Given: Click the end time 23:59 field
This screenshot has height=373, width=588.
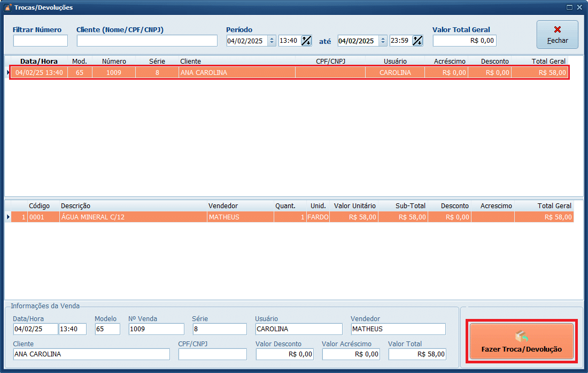Looking at the screenshot, I should click(400, 41).
